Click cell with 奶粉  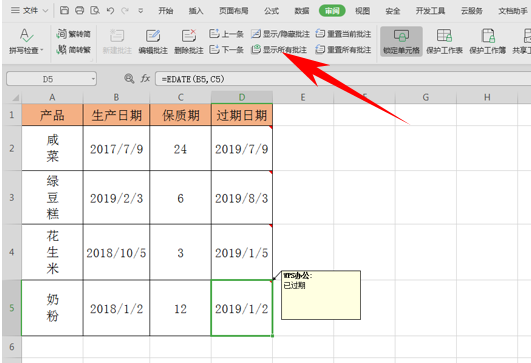click(52, 308)
